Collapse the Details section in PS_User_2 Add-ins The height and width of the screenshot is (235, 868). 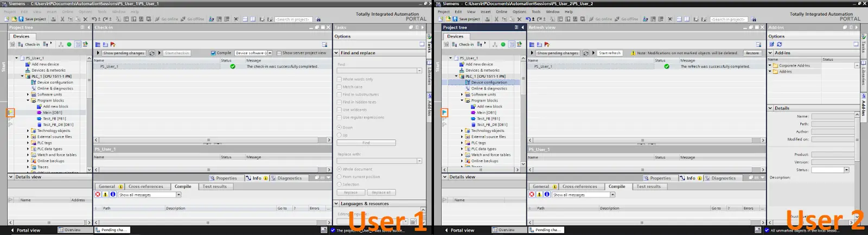tap(770, 108)
